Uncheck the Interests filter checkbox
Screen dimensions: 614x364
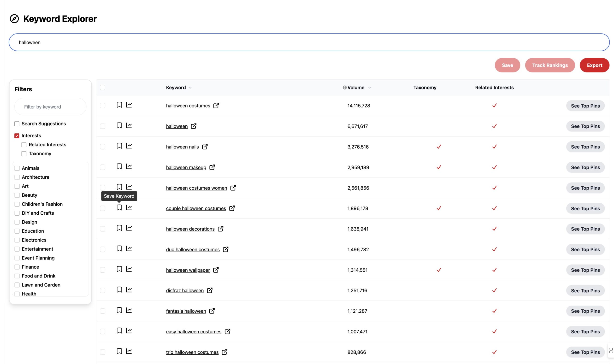17,136
